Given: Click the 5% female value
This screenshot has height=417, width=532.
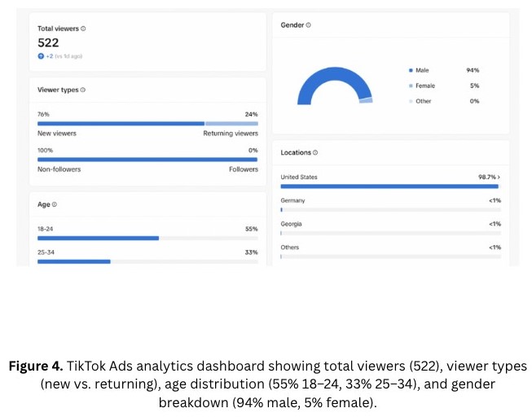Looking at the screenshot, I should [475, 86].
